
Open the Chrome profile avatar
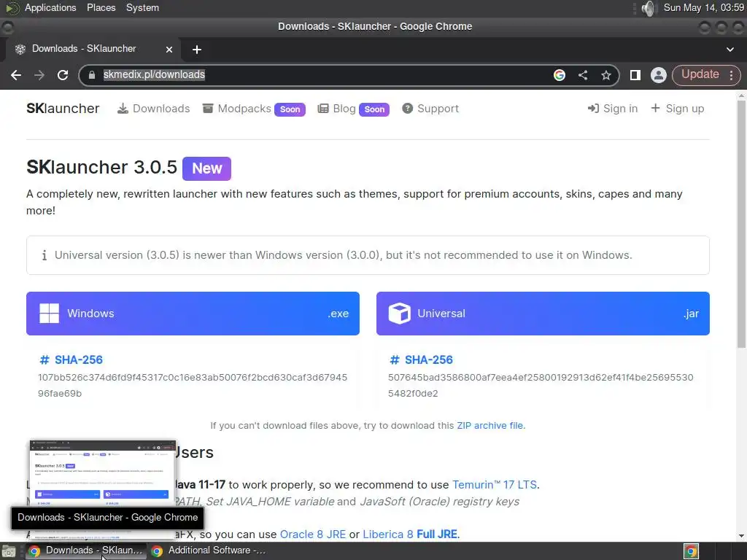[x=659, y=75]
